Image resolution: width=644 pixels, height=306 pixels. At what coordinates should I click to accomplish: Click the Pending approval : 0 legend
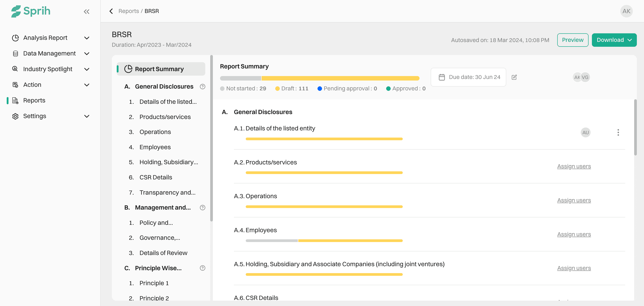[347, 89]
